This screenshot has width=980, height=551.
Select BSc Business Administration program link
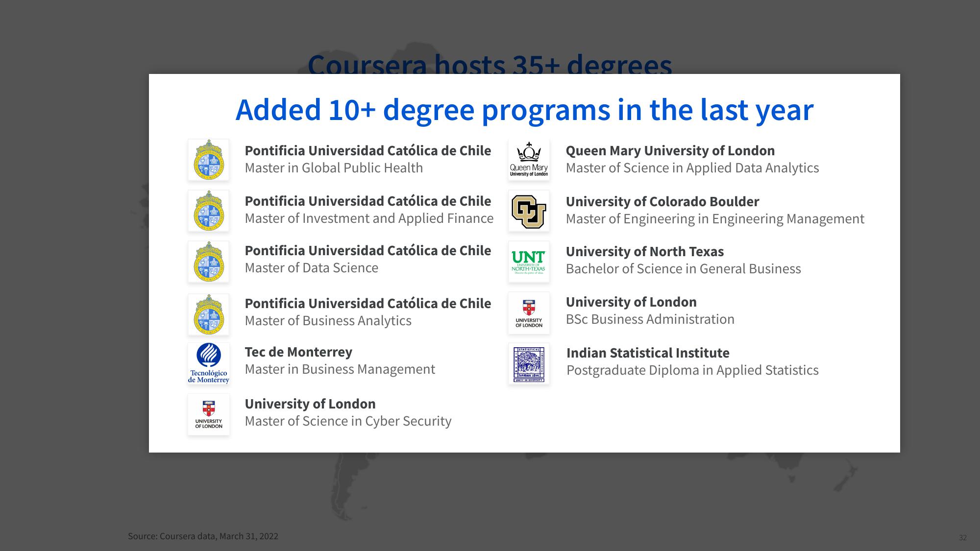tap(650, 319)
